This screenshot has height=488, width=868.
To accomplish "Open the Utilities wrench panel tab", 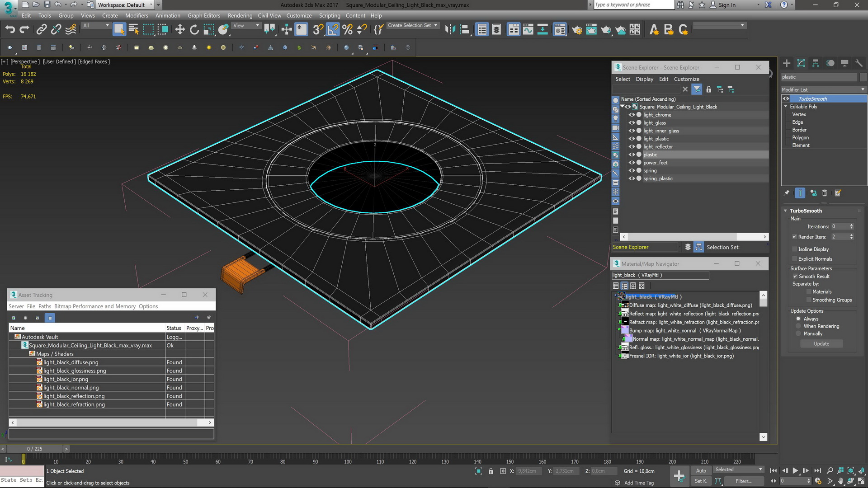I will point(859,63).
